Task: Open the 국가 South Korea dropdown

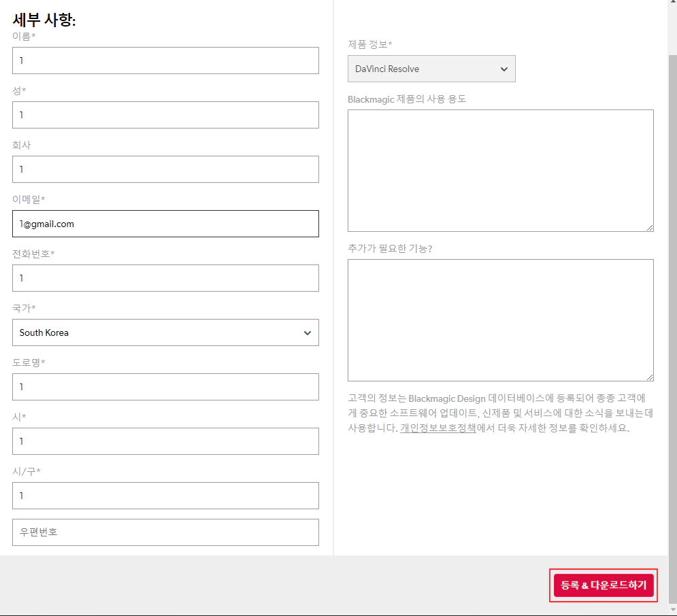Action: tap(165, 332)
